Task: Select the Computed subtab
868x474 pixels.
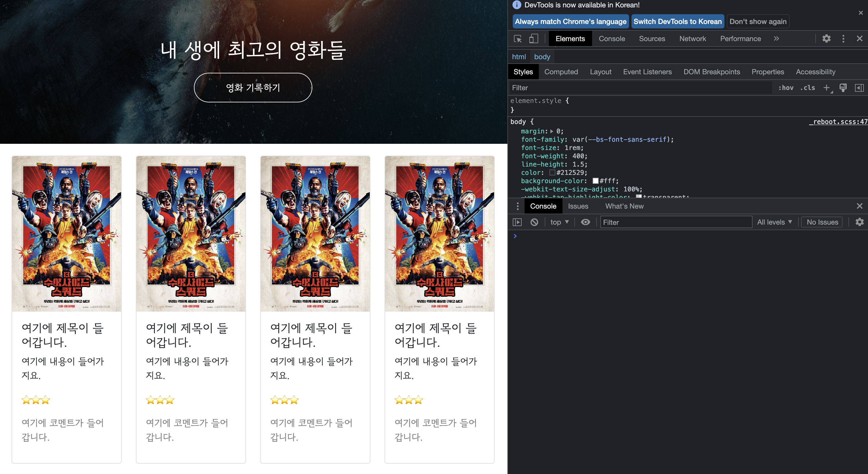Action: point(561,72)
